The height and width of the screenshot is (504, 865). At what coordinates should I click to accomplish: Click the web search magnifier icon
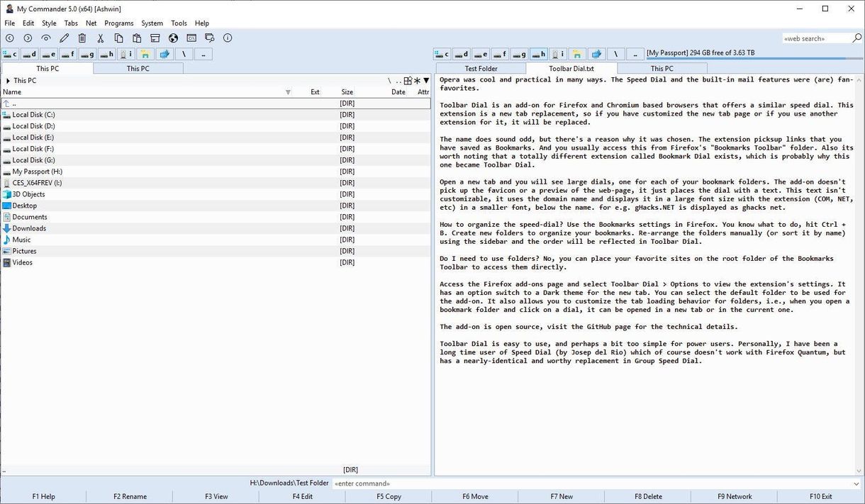point(858,38)
